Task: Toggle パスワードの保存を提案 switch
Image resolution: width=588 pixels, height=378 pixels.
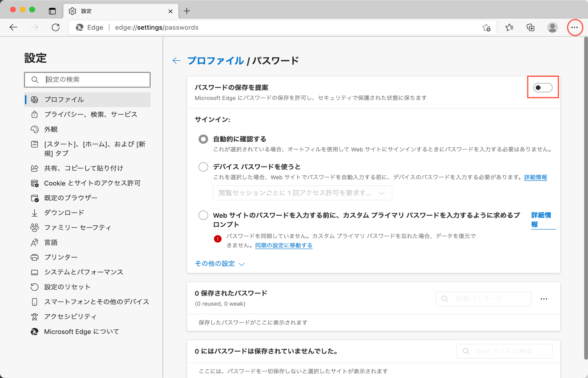Action: click(x=543, y=88)
